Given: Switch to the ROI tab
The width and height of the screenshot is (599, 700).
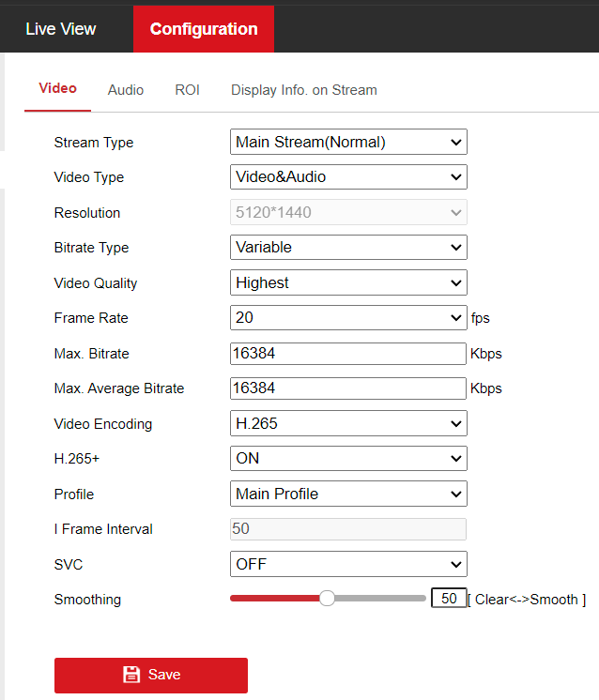Looking at the screenshot, I should [x=187, y=90].
